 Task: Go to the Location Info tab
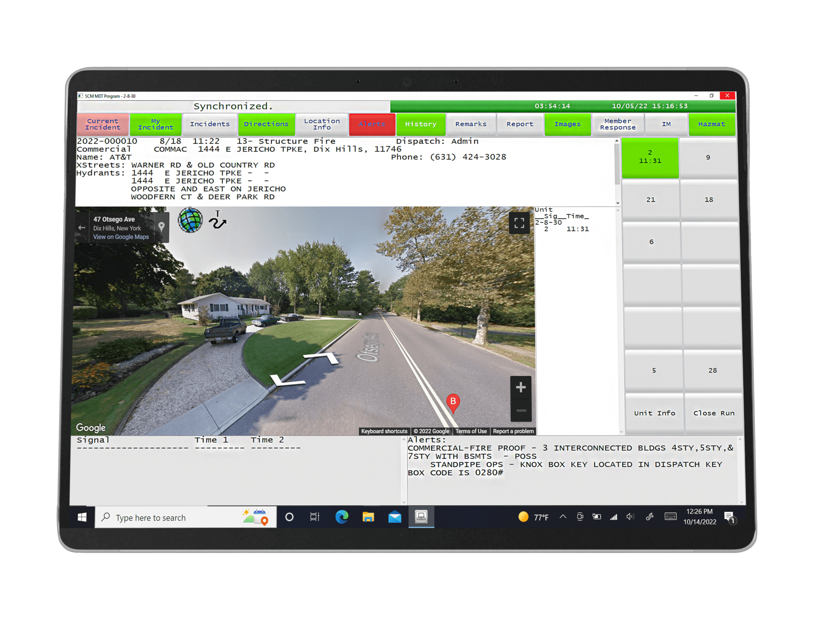[322, 124]
